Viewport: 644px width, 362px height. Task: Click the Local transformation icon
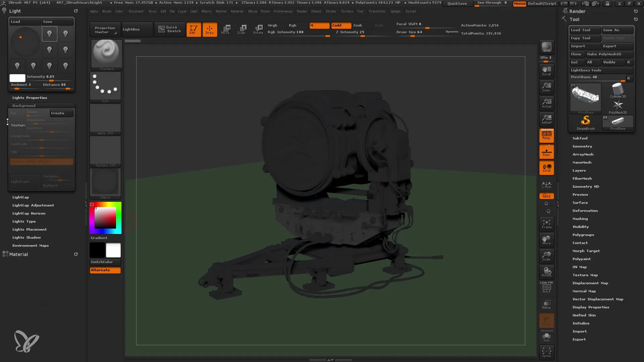point(546,168)
